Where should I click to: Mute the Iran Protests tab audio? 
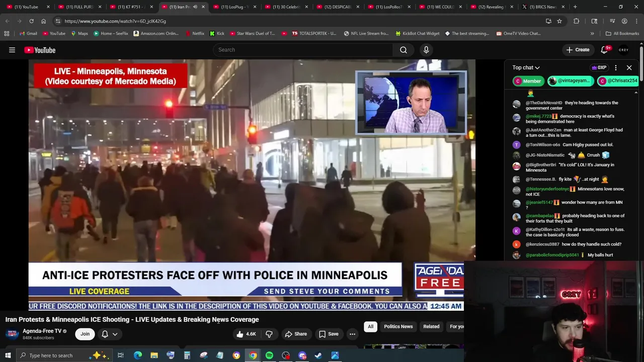pos(195,7)
